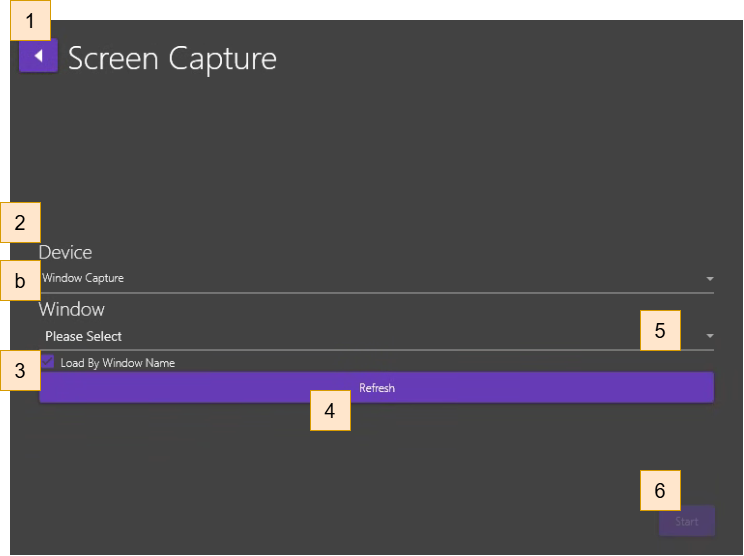Image resolution: width=744 pixels, height=556 pixels.
Task: Expand the Window dropdown arrow
Action: point(709,336)
